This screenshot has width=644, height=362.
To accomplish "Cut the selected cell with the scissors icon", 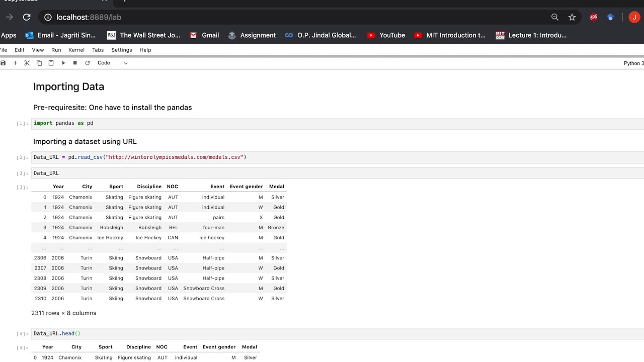I will click(x=27, y=63).
